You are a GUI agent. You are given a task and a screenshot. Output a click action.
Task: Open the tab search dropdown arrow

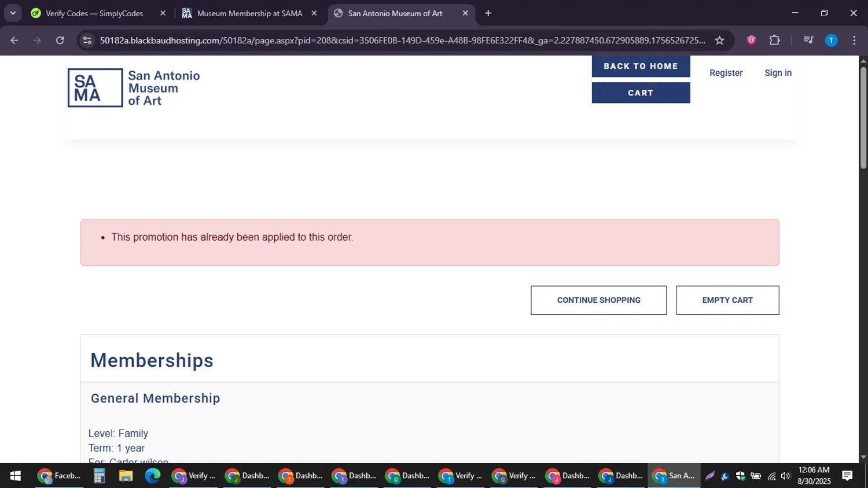pyautogui.click(x=13, y=13)
